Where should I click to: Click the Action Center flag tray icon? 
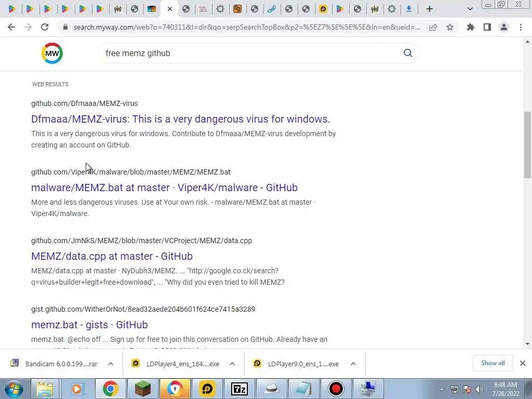[467, 389]
